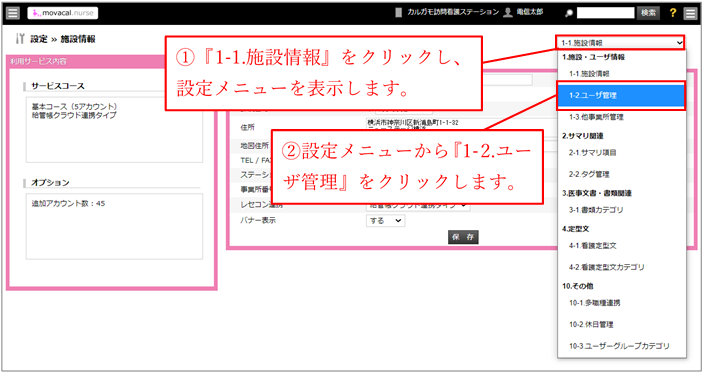
Task: Click the user profile icon by 電信太郎
Action: pyautogui.click(x=508, y=13)
